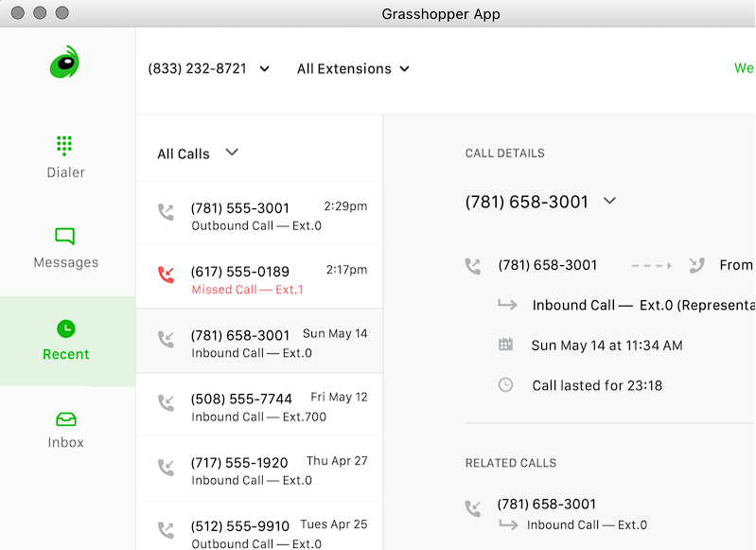756x550 pixels.
Task: Click the Grasshopper logo icon
Action: pos(64,63)
